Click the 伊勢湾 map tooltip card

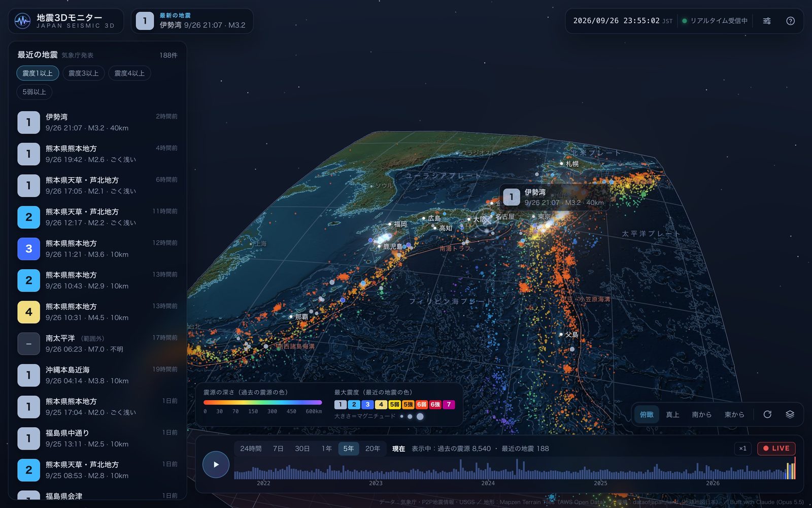[x=555, y=197]
